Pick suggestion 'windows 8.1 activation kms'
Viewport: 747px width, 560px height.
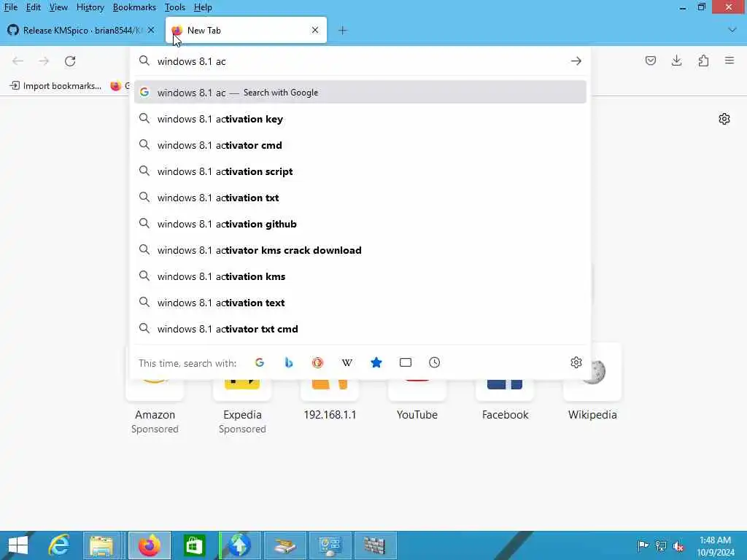tap(360, 276)
